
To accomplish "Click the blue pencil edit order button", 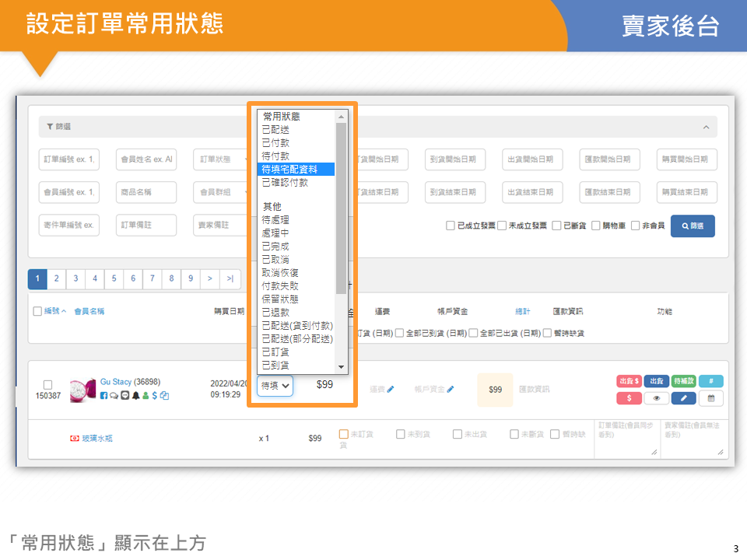I will [x=683, y=398].
